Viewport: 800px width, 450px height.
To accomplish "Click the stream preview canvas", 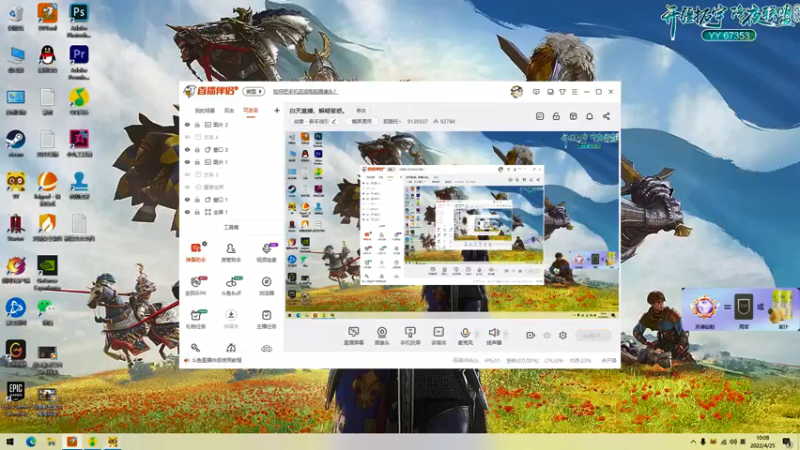I will tap(452, 225).
